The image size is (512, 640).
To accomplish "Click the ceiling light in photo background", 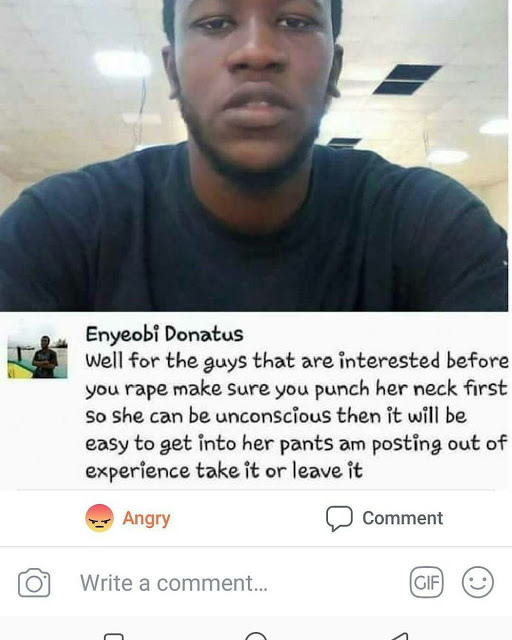I will [122, 64].
